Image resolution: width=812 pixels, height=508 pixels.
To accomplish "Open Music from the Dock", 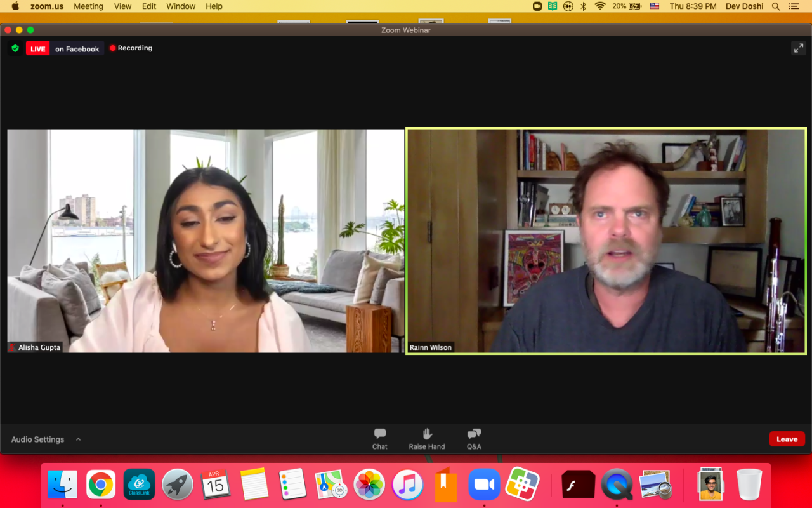I will pyautogui.click(x=408, y=485).
